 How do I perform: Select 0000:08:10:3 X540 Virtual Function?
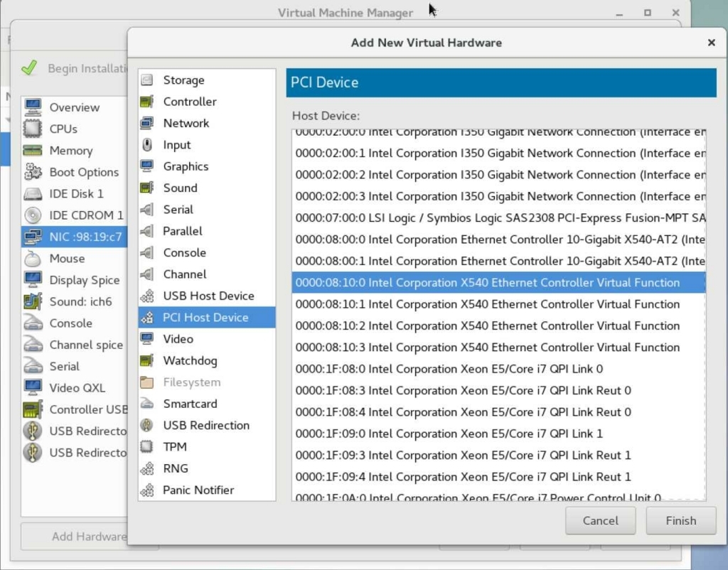pos(498,348)
